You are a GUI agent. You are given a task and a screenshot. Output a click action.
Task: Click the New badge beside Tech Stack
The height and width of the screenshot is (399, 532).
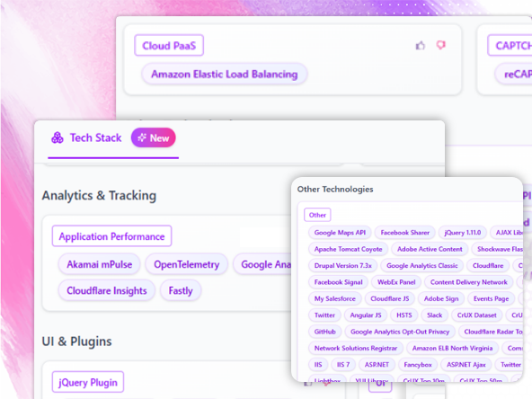pos(154,137)
